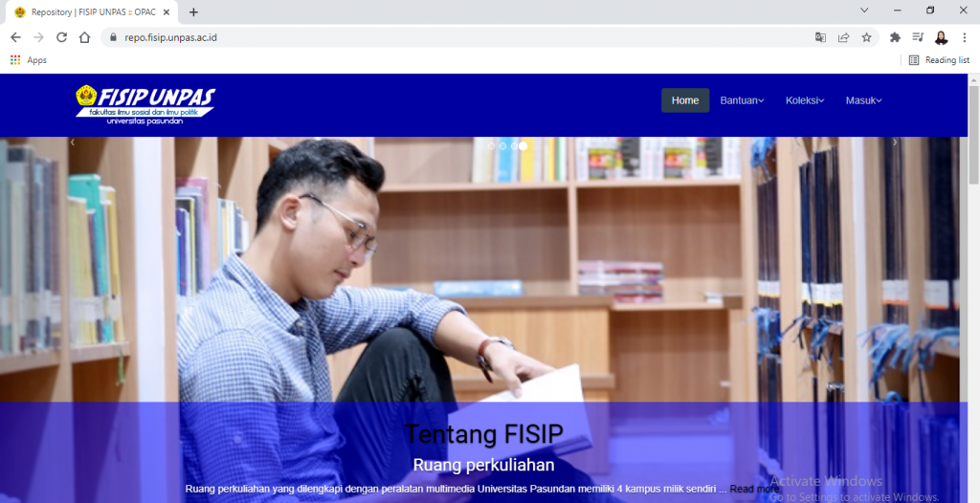This screenshot has width=980, height=503.
Task: Open a new browser tab
Action: pyautogui.click(x=193, y=11)
